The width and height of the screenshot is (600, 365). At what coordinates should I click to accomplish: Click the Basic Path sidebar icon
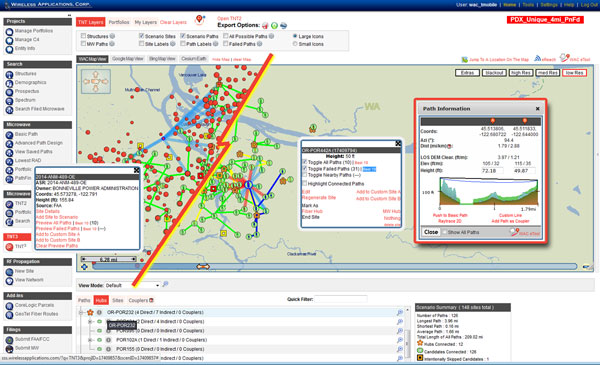[x=9, y=135]
